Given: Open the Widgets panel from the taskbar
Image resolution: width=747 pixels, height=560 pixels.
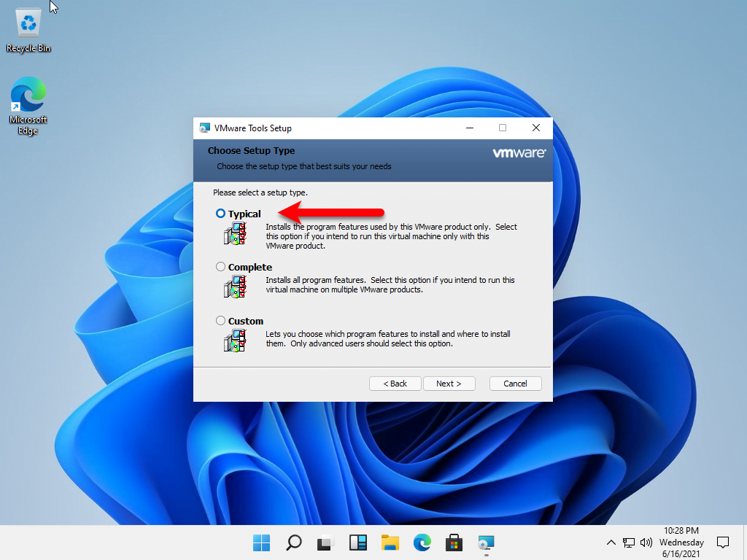Looking at the screenshot, I should click(357, 542).
